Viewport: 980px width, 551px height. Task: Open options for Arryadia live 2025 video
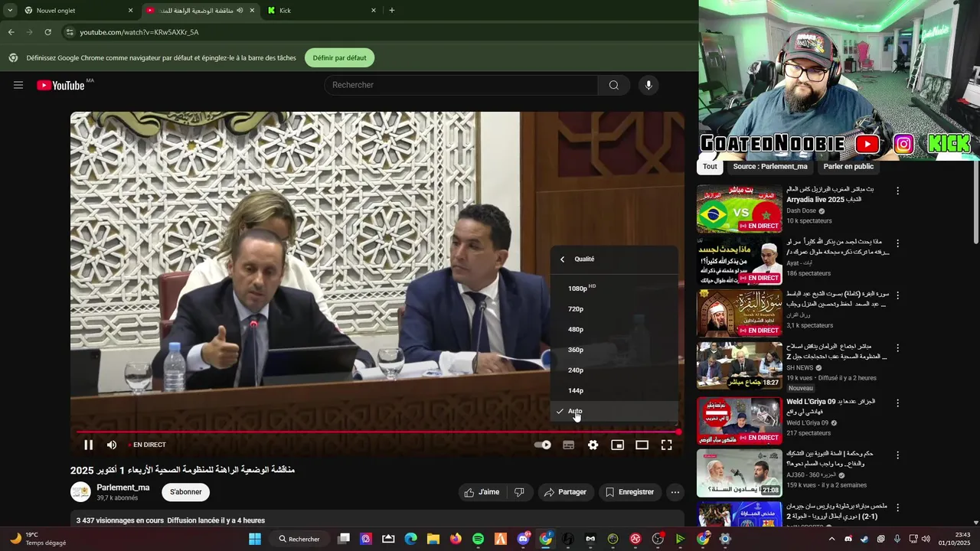coord(897,191)
